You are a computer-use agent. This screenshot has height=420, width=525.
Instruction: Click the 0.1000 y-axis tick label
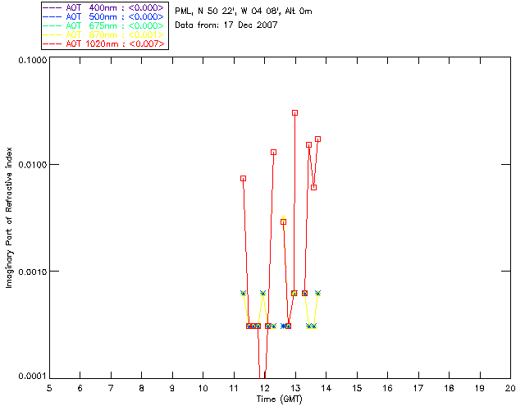coord(33,60)
